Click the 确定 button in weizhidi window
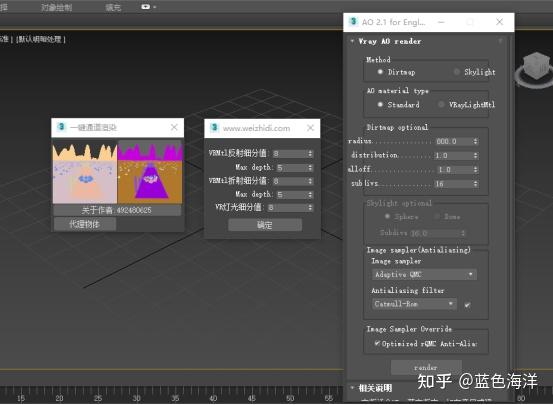 click(x=265, y=225)
